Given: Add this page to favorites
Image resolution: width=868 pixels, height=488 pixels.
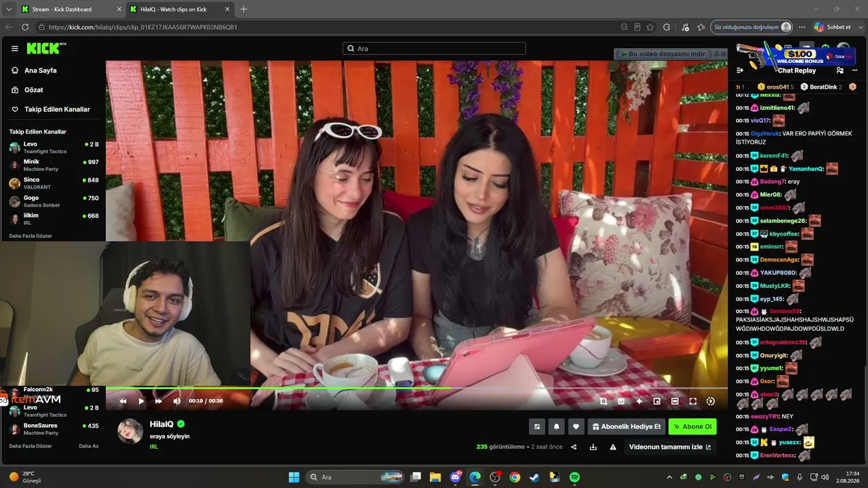Looking at the screenshot, I should click(x=650, y=27).
